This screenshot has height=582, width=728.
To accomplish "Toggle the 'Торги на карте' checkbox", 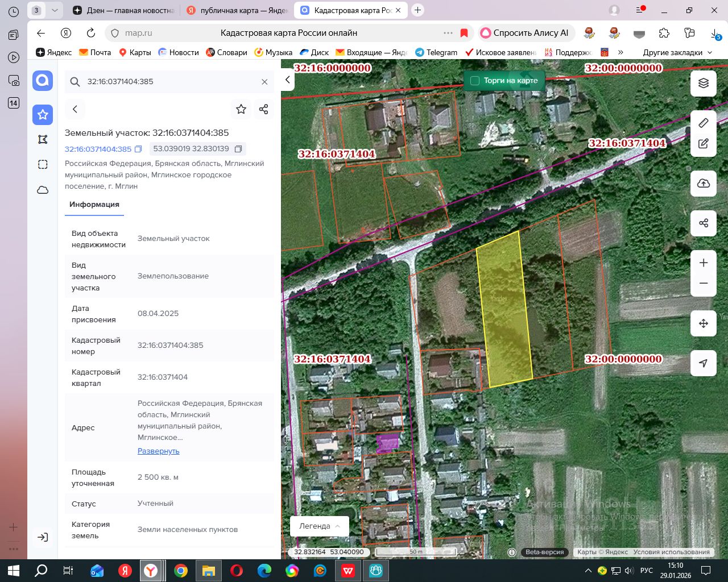I will (475, 81).
